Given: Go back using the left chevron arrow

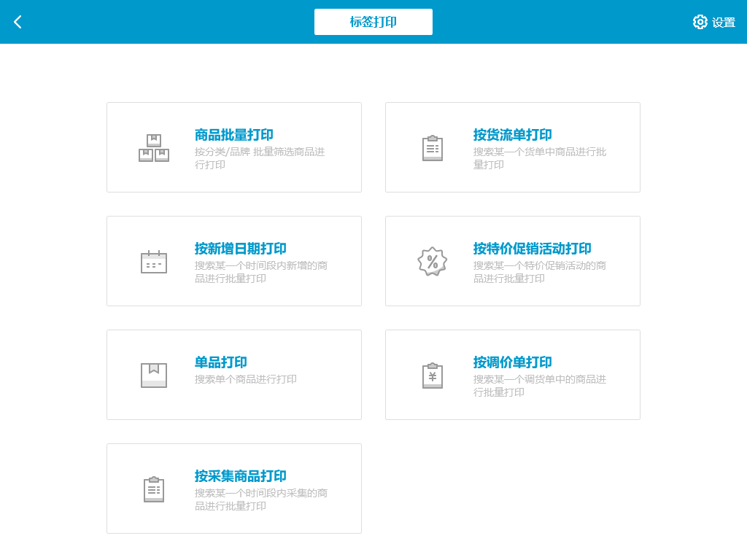Looking at the screenshot, I should [x=18, y=22].
